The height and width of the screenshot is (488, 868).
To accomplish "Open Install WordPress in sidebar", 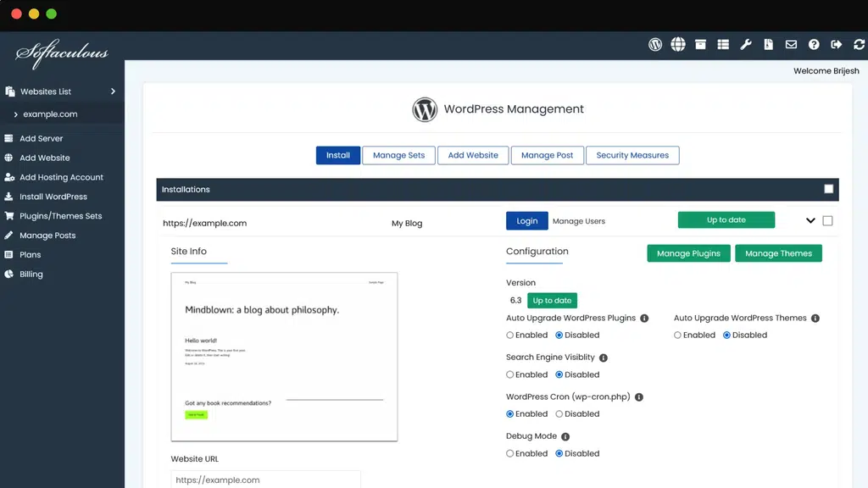I will tap(53, 197).
